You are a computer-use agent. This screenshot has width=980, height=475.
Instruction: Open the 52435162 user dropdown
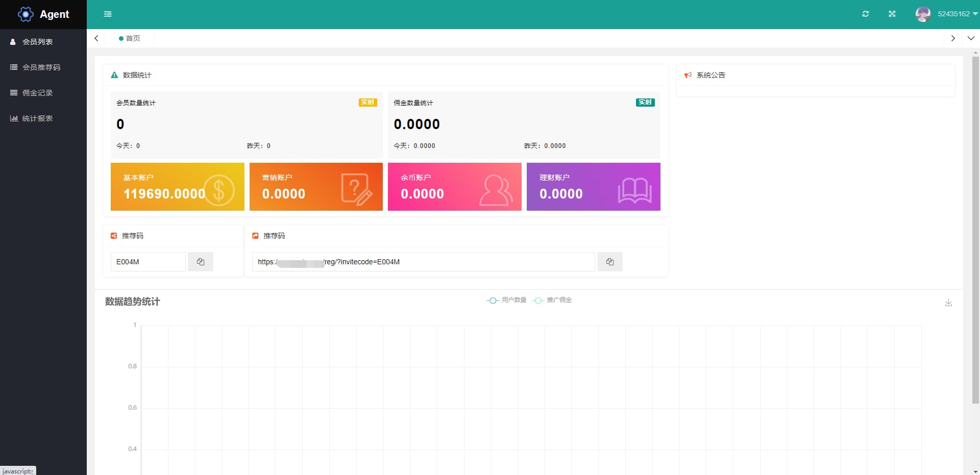(958, 14)
